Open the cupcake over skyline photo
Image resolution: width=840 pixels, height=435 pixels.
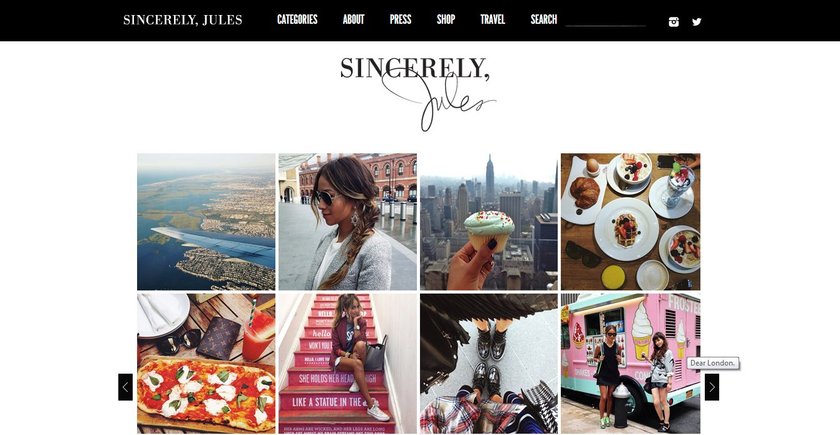click(489, 222)
